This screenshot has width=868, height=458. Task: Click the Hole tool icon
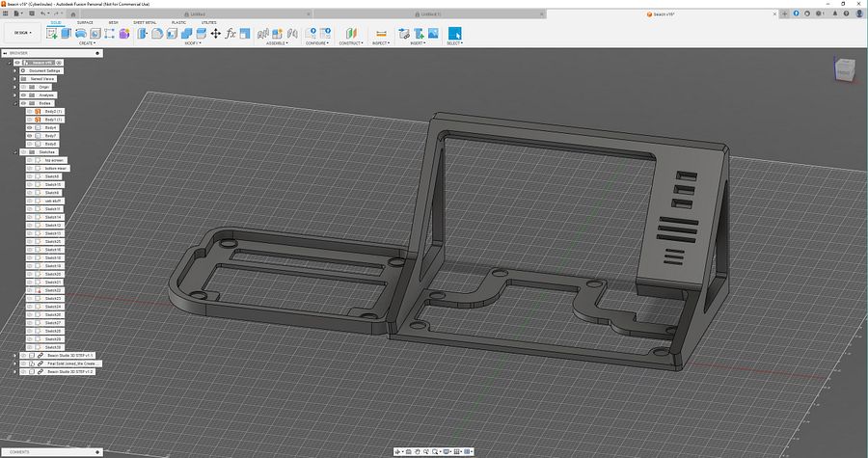[x=95, y=34]
